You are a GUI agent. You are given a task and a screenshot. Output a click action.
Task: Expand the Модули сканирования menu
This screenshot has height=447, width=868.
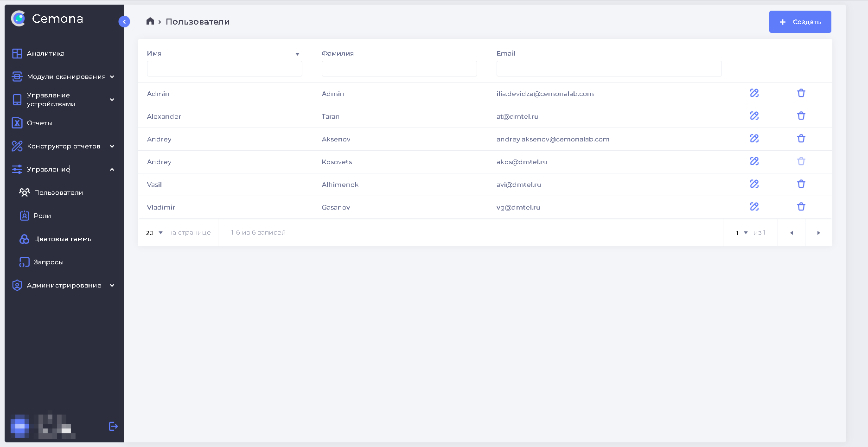(x=64, y=77)
